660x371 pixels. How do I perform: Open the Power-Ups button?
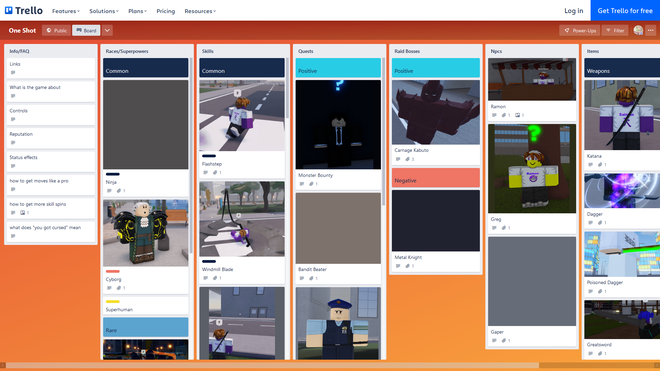point(580,30)
